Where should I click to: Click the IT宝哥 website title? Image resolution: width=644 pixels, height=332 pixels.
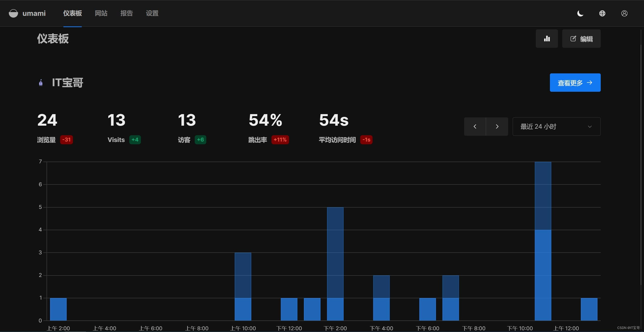coord(67,83)
